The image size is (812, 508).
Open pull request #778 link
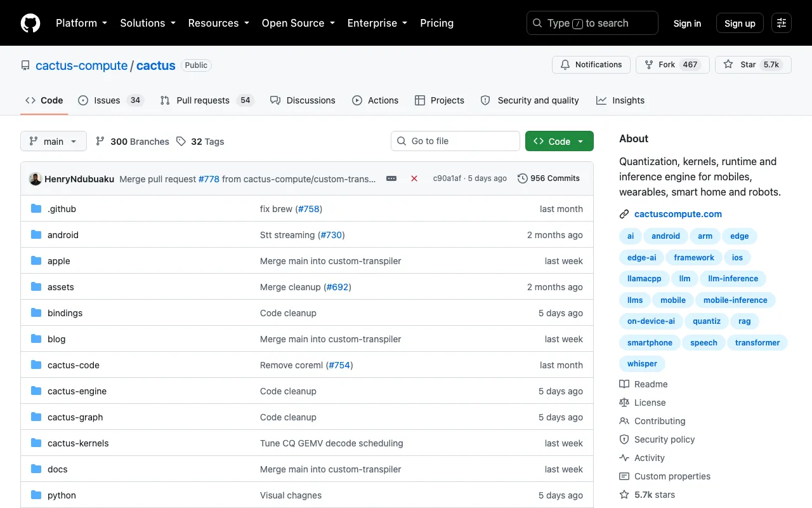[209, 178]
